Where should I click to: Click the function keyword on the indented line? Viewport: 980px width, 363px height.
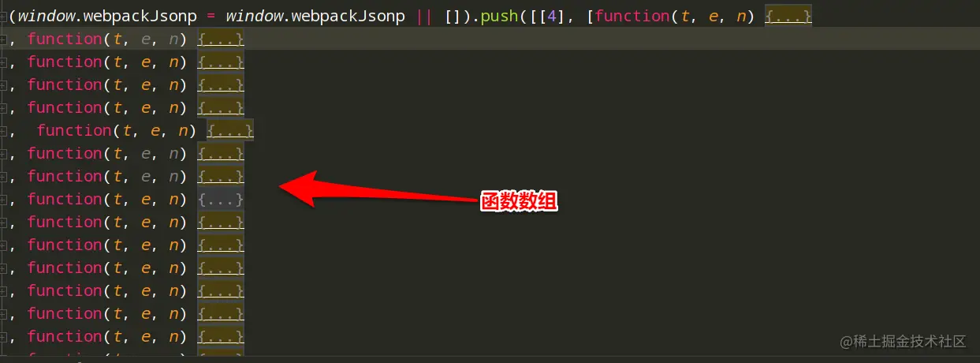pyautogui.click(x=74, y=130)
